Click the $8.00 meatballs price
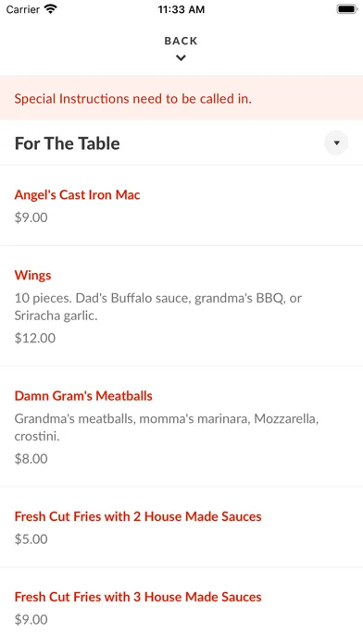 tap(31, 458)
